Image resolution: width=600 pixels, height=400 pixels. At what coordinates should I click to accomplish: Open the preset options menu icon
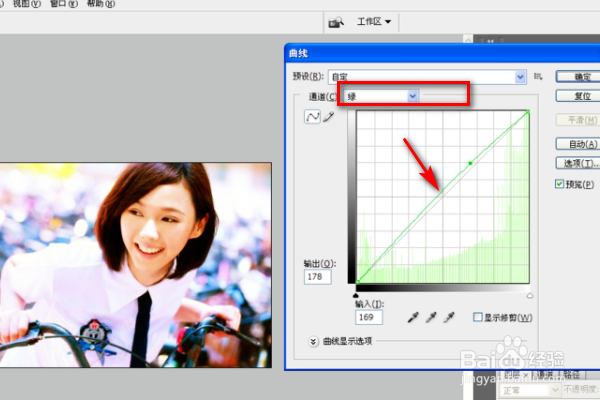[538, 77]
